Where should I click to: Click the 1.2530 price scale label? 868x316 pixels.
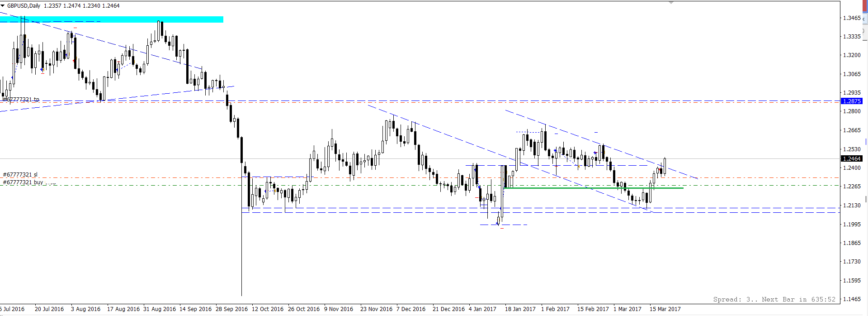coord(852,149)
